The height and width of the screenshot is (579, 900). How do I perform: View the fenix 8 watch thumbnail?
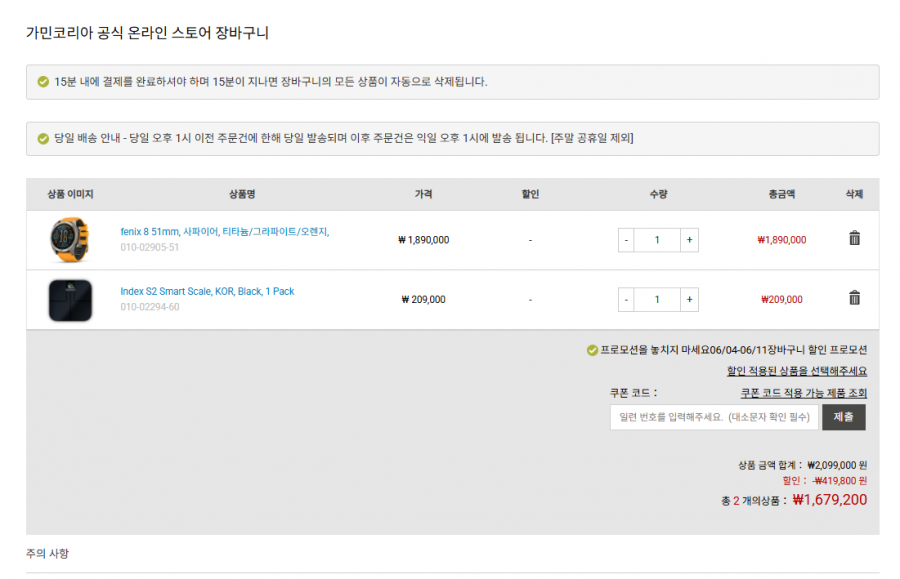click(x=70, y=240)
